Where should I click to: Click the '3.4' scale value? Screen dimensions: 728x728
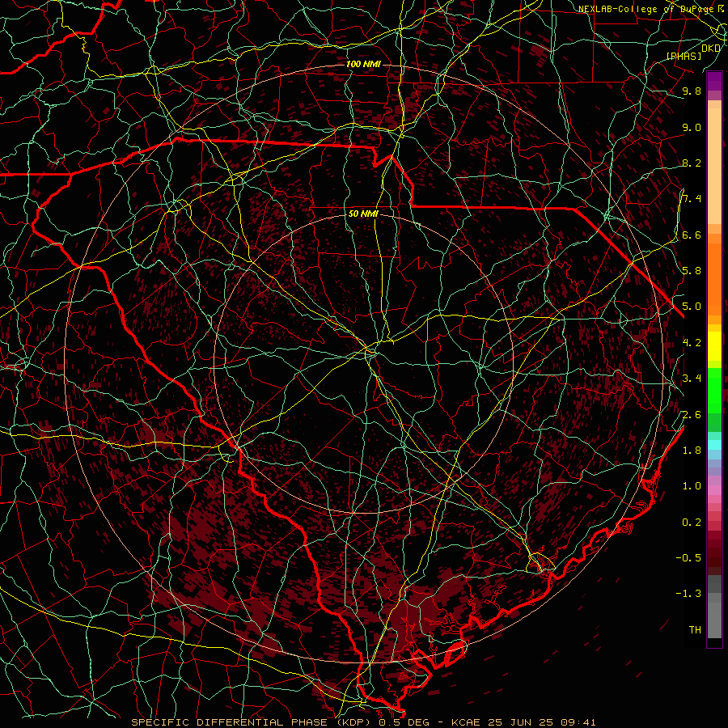692,379
